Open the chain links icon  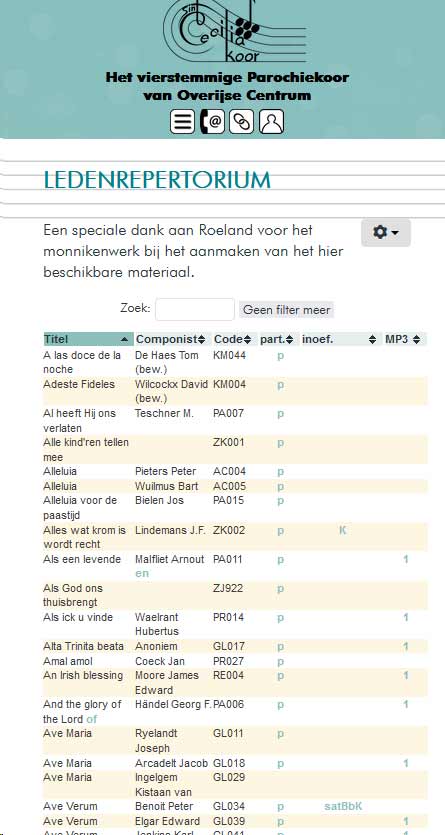(242, 122)
